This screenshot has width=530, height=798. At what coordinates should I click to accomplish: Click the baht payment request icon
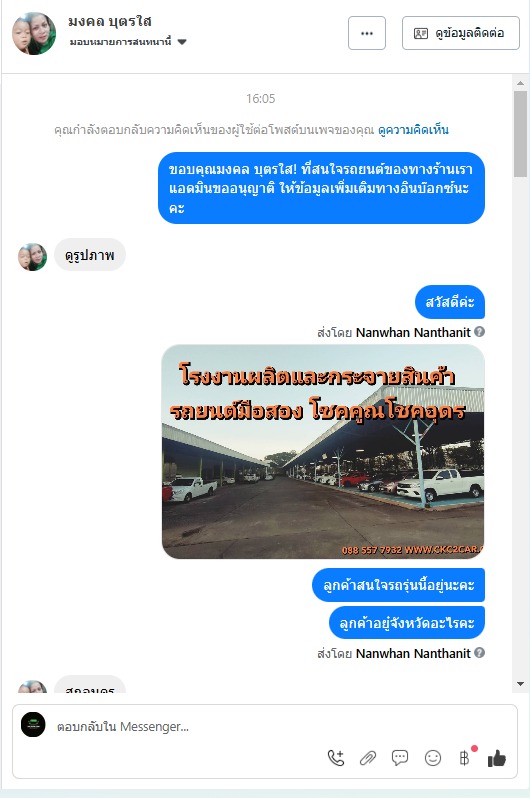(x=464, y=758)
